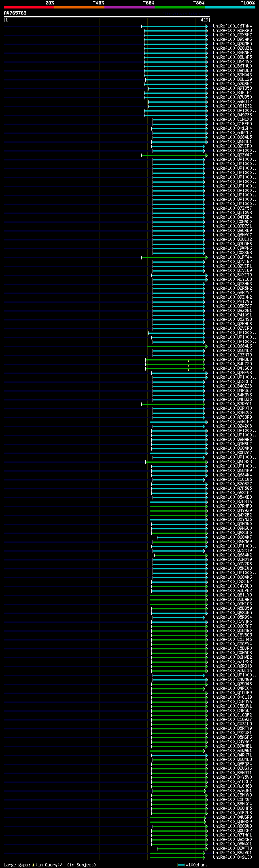Click the white query sequence bar
This screenshot has height=868, width=259.
[106, 17]
